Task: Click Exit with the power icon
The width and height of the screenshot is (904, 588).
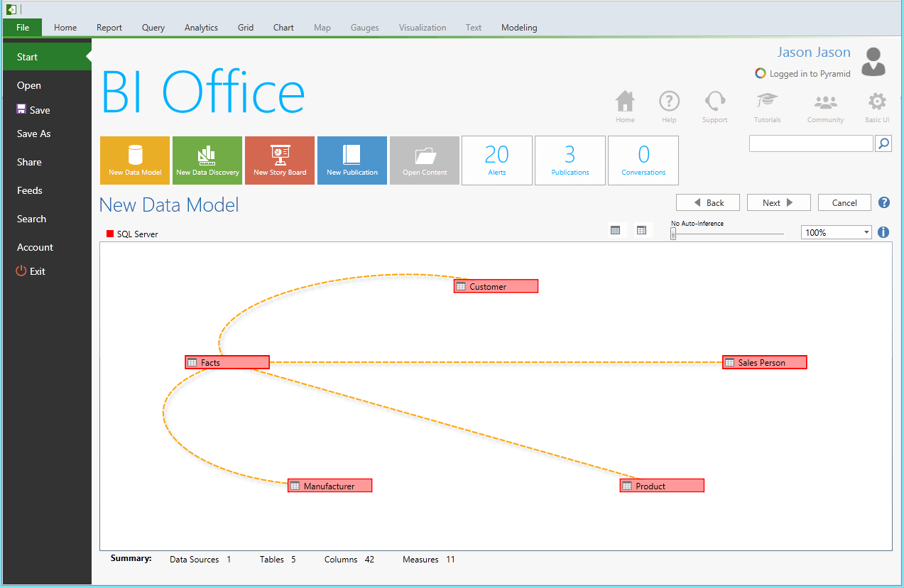Action: (x=31, y=271)
